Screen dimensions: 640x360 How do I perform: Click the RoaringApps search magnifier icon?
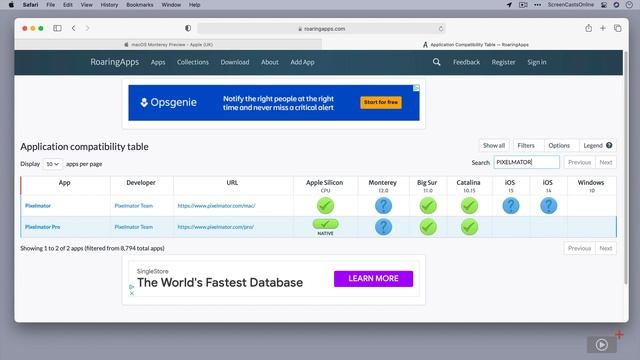(x=436, y=62)
